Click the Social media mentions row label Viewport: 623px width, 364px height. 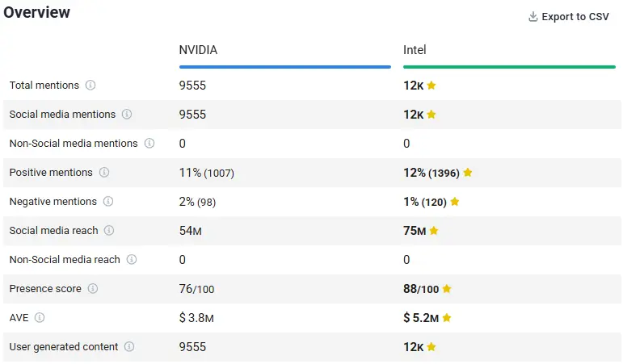[x=62, y=115]
